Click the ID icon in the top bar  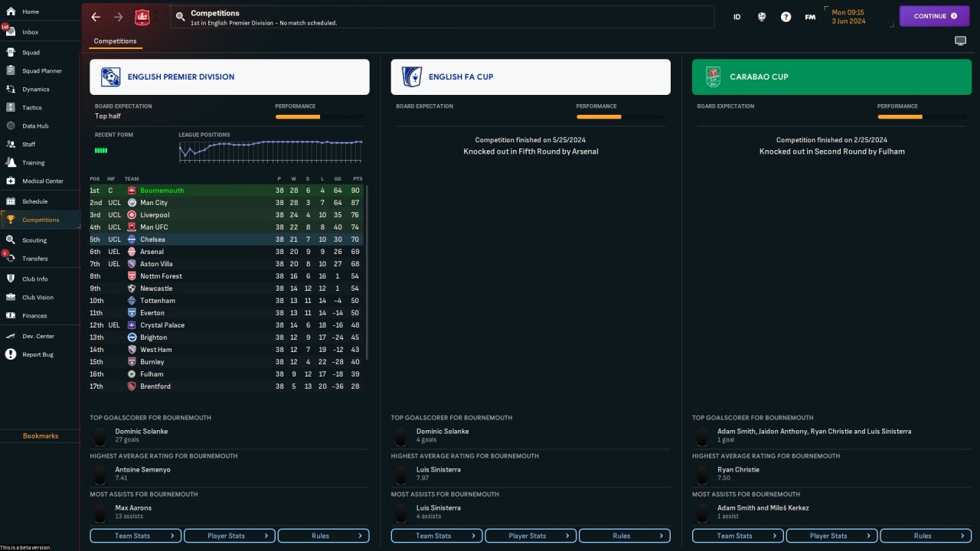[737, 17]
